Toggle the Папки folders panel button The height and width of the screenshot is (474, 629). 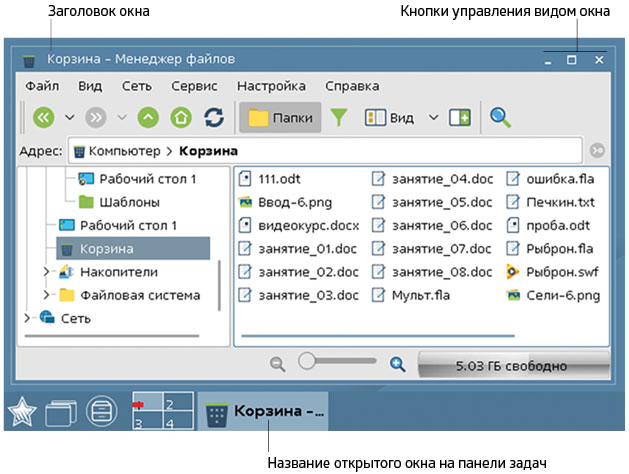tap(279, 117)
